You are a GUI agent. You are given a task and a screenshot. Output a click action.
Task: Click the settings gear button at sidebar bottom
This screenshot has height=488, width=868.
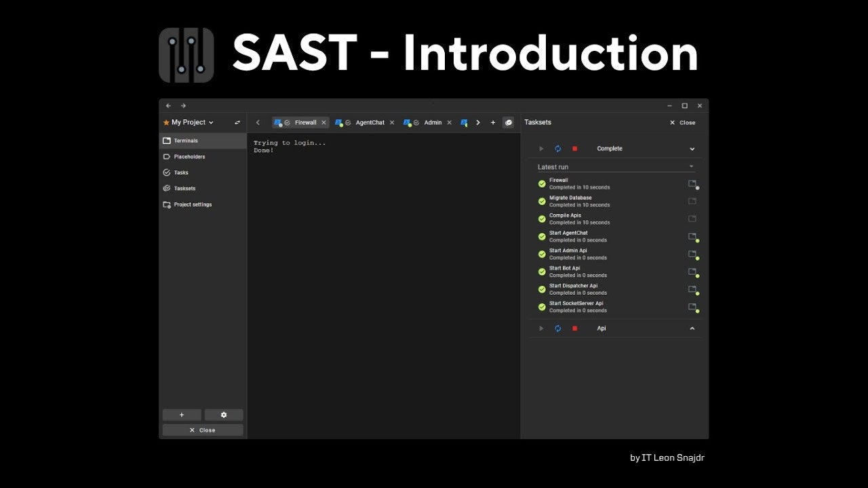click(224, 414)
